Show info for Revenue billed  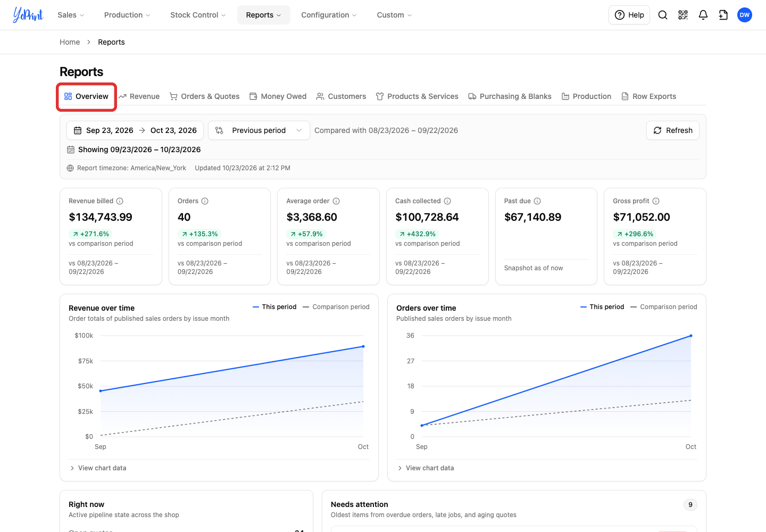pyautogui.click(x=120, y=201)
